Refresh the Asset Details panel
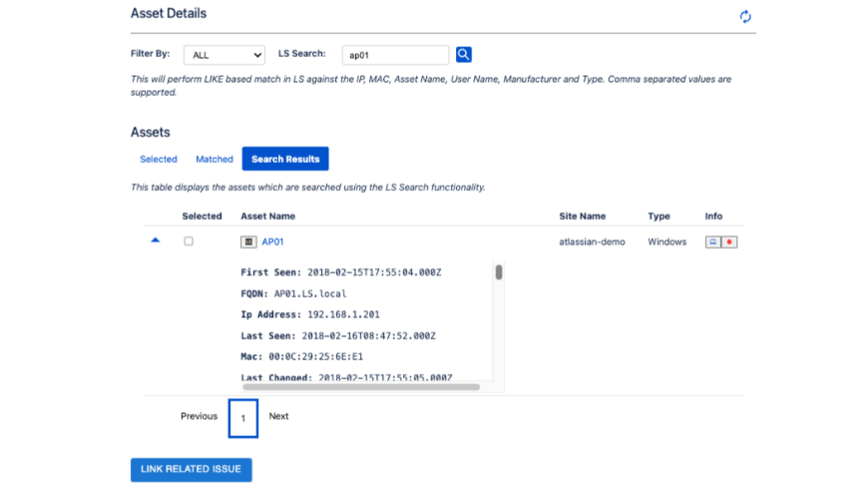 coord(745,17)
